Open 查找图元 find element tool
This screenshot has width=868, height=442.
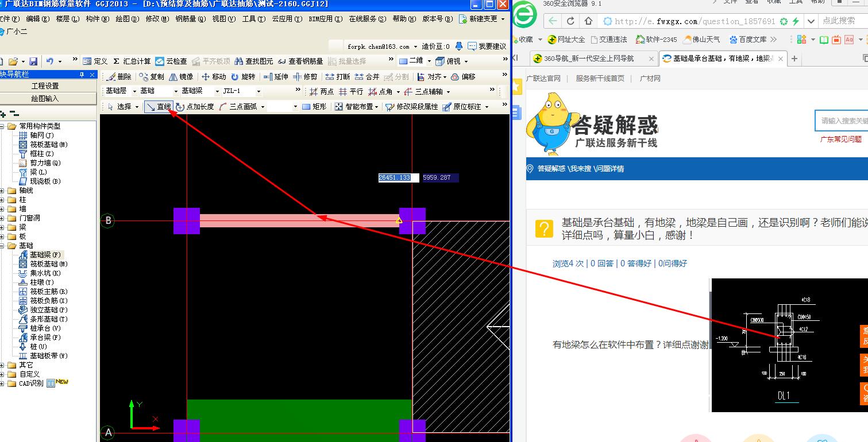(x=254, y=61)
